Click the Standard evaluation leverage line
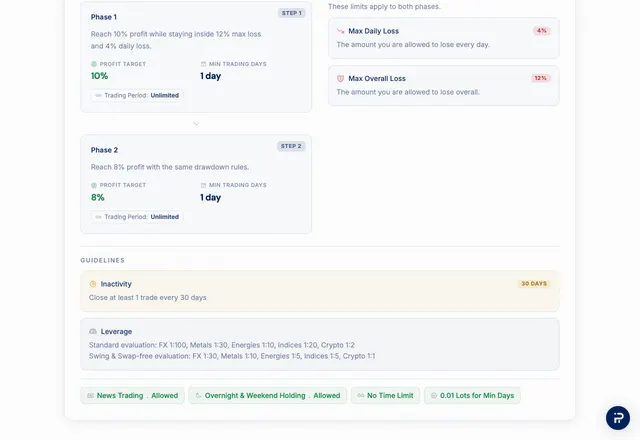The width and height of the screenshot is (640, 440). coord(222,345)
